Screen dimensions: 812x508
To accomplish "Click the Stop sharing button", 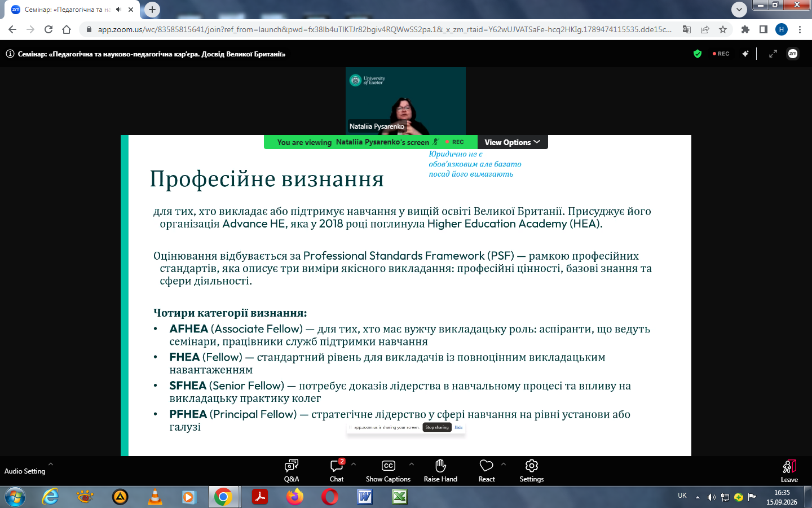I will (x=437, y=427).
